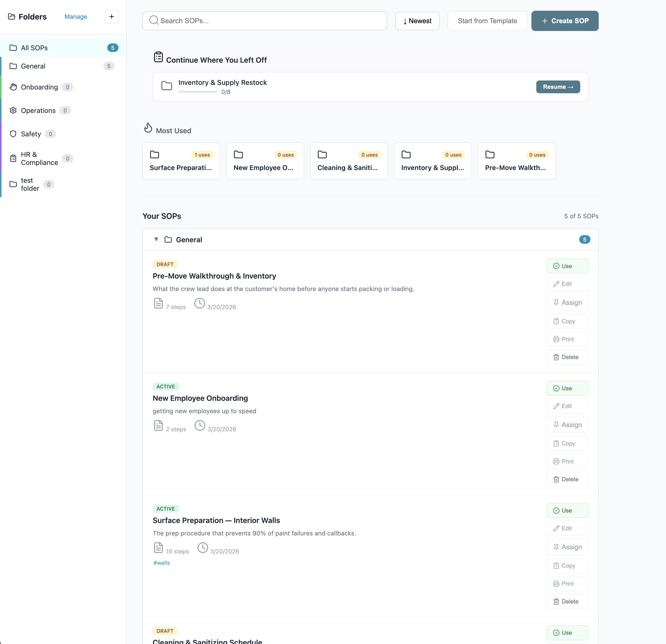Viewport: 666px width, 644px height.
Task: Click the Onboarding hand icon in sidebar
Action: pyautogui.click(x=13, y=87)
